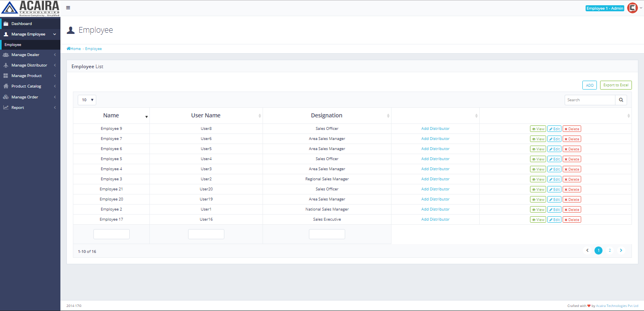
Task: Select Employee submenu item in sidebar
Action: coord(13,45)
